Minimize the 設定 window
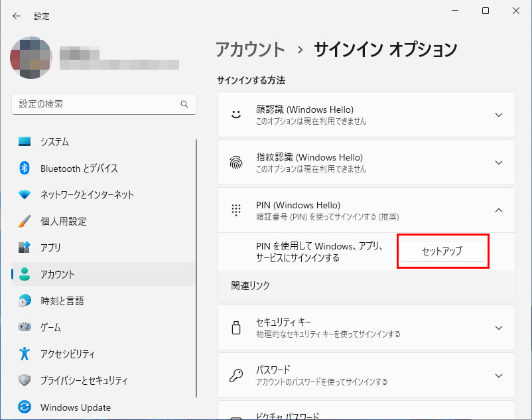532x420 pixels. 455,11
